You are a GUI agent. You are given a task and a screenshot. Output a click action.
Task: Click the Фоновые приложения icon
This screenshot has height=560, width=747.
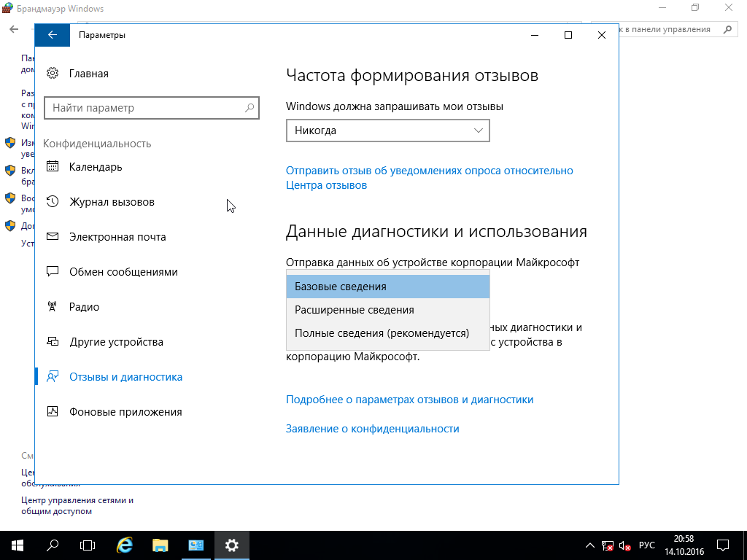click(53, 411)
